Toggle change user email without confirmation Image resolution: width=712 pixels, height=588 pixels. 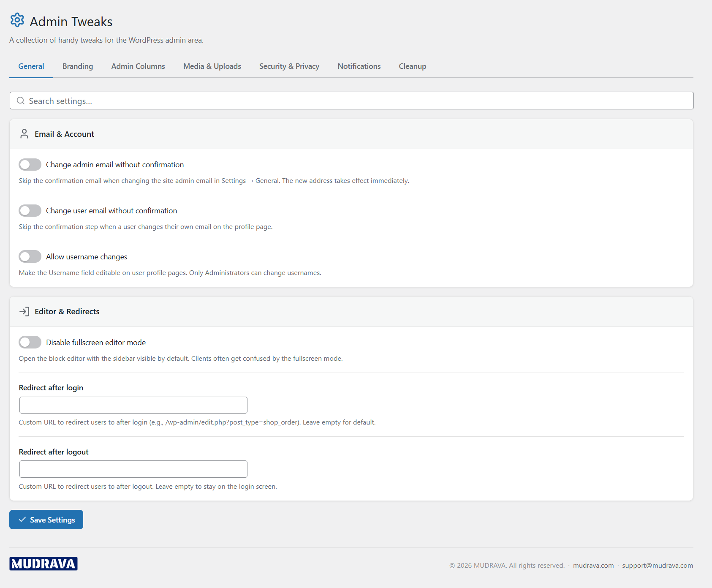(x=30, y=210)
